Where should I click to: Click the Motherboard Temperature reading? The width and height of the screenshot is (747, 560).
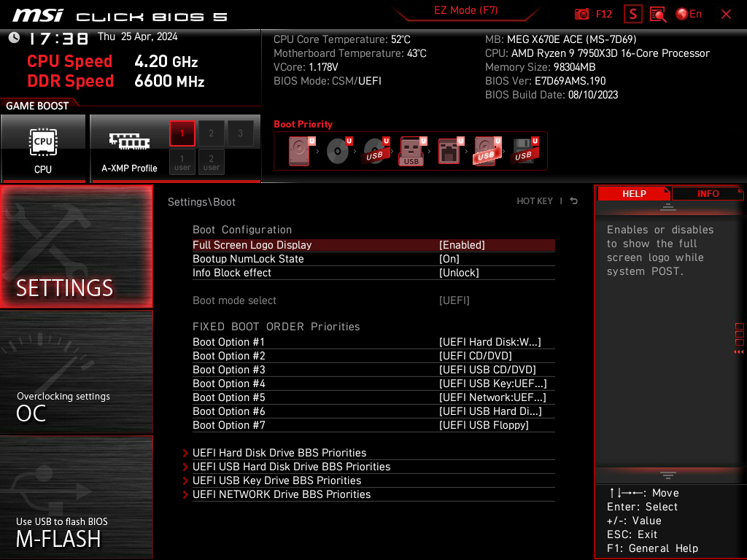pyautogui.click(x=350, y=53)
